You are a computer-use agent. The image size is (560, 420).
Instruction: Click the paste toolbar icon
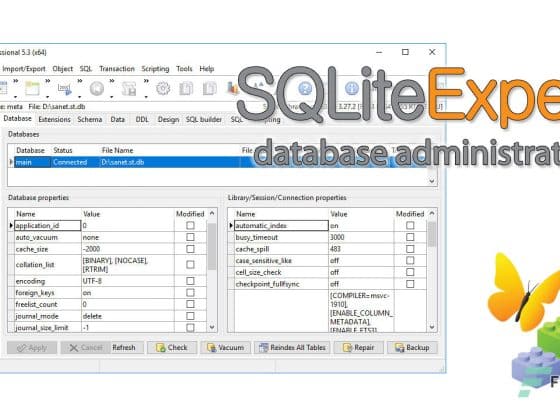pos(210,88)
